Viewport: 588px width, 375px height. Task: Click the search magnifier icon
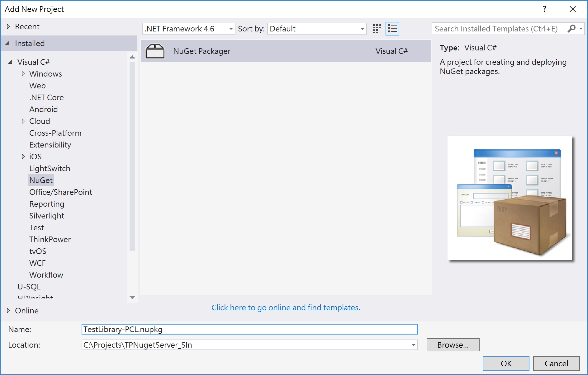click(571, 29)
